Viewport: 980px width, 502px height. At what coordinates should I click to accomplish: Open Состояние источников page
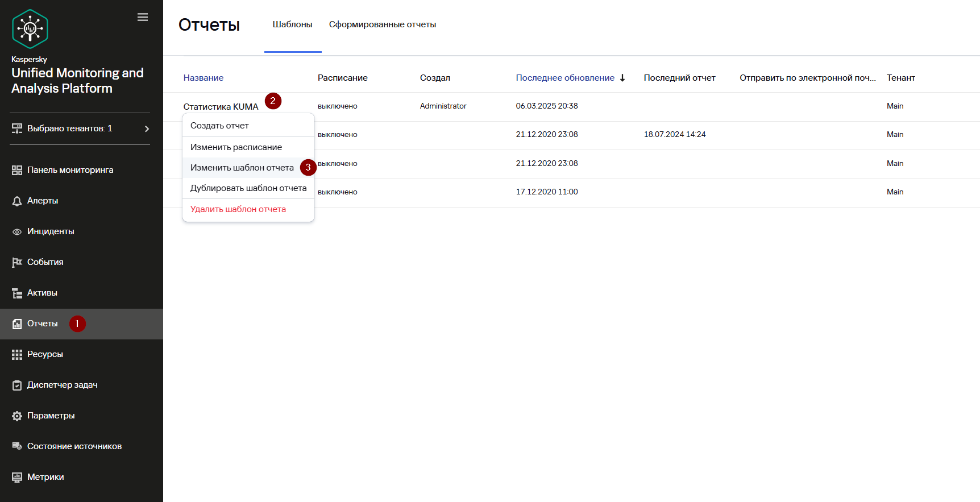[x=74, y=446]
